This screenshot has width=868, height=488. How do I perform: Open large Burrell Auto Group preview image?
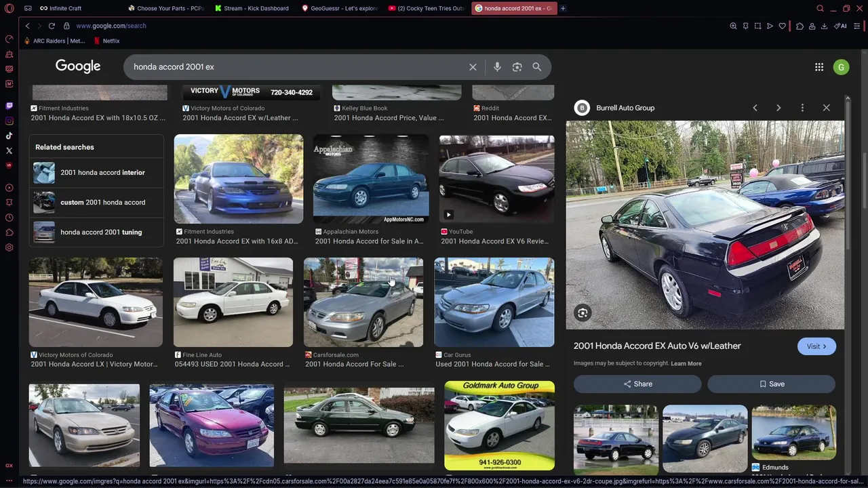coord(705,225)
